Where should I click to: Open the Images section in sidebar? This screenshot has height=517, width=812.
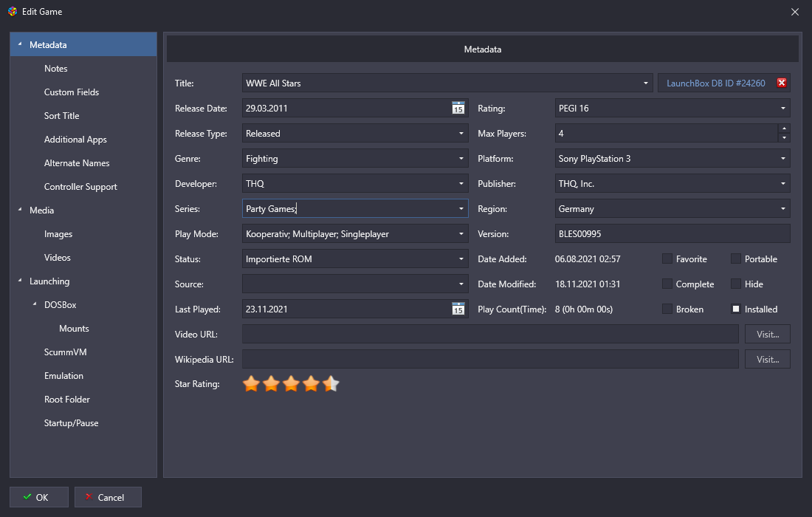click(x=58, y=234)
